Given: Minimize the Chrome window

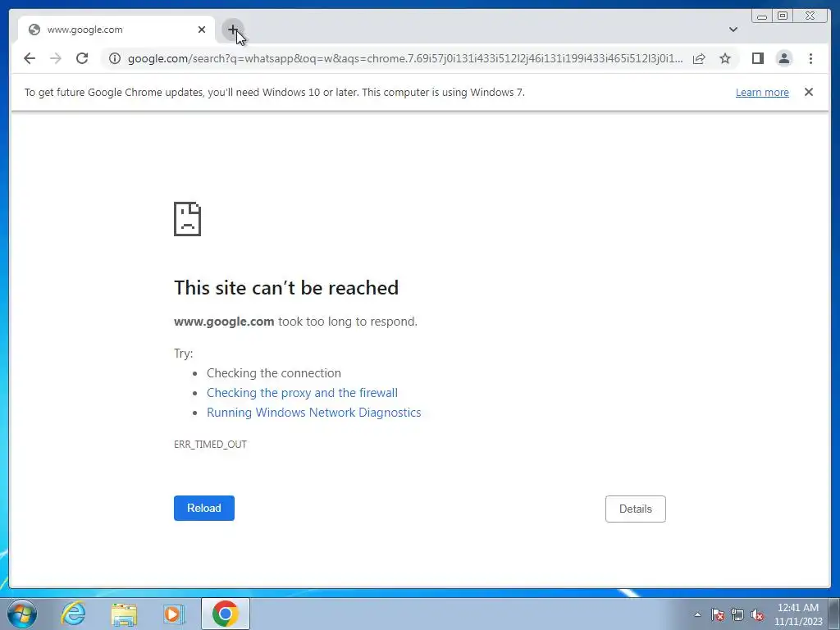Looking at the screenshot, I should [762, 16].
